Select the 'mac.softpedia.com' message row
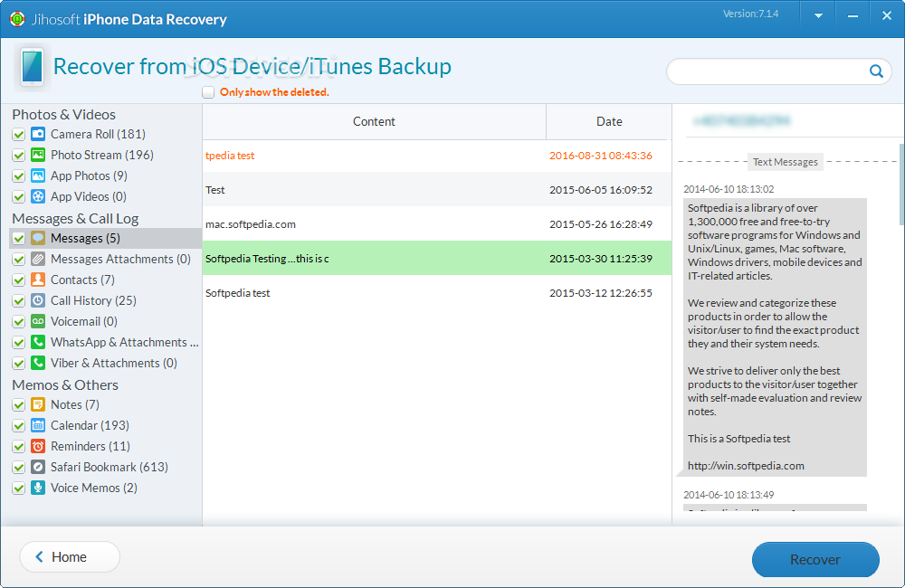The image size is (905, 588). click(x=437, y=223)
